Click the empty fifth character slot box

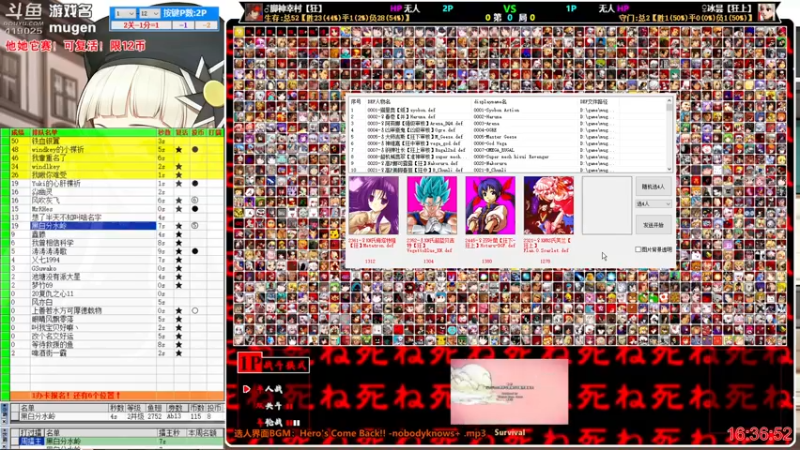(607, 206)
